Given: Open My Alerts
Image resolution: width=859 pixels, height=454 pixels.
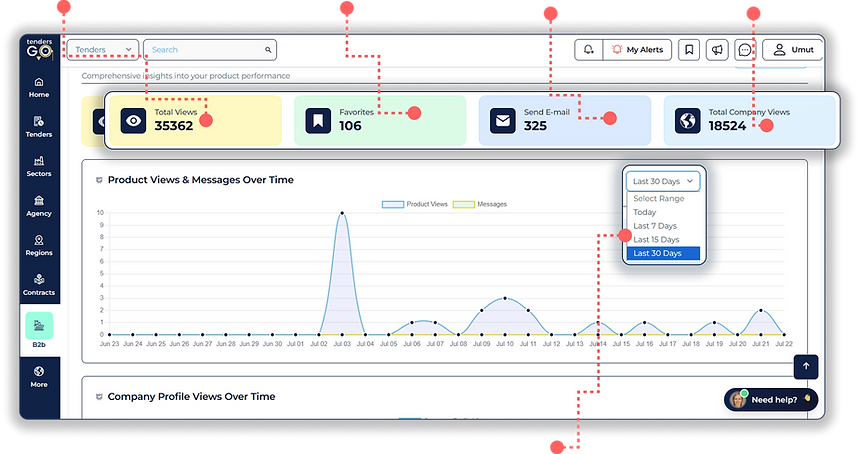Looking at the screenshot, I should tap(637, 49).
